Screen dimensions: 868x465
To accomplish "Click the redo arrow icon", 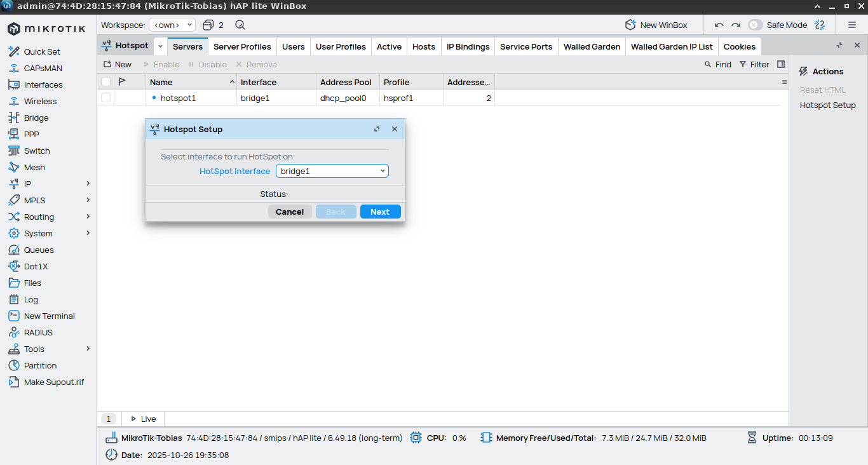I will click(736, 25).
